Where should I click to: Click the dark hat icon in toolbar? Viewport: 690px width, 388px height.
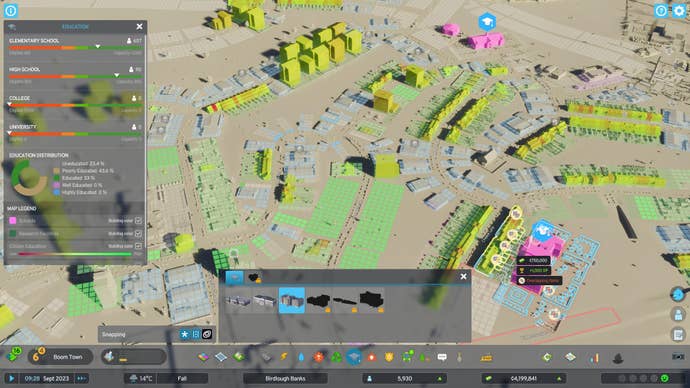618,358
